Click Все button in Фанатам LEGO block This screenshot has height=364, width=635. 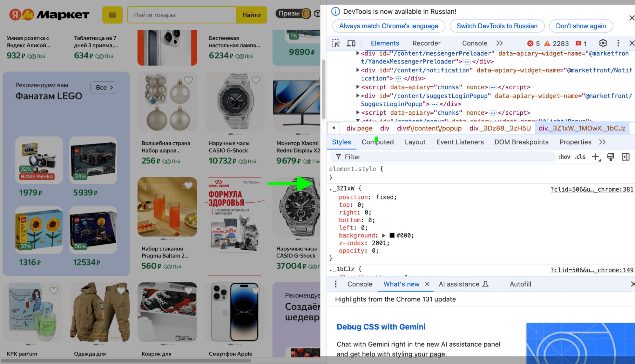tap(104, 87)
